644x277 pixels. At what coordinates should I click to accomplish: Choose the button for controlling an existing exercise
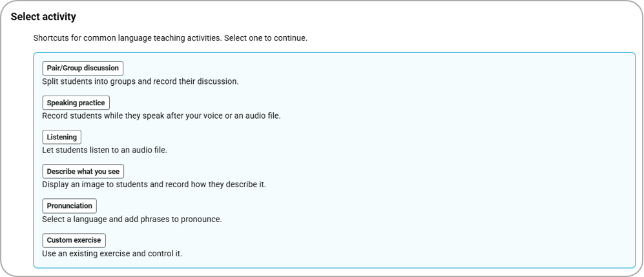click(x=74, y=240)
